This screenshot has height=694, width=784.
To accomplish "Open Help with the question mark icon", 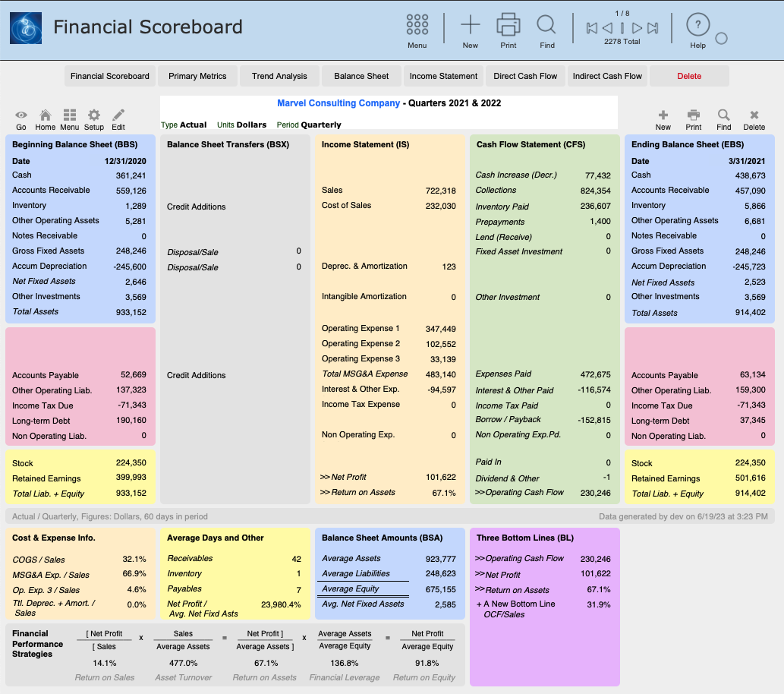I will pos(698,24).
